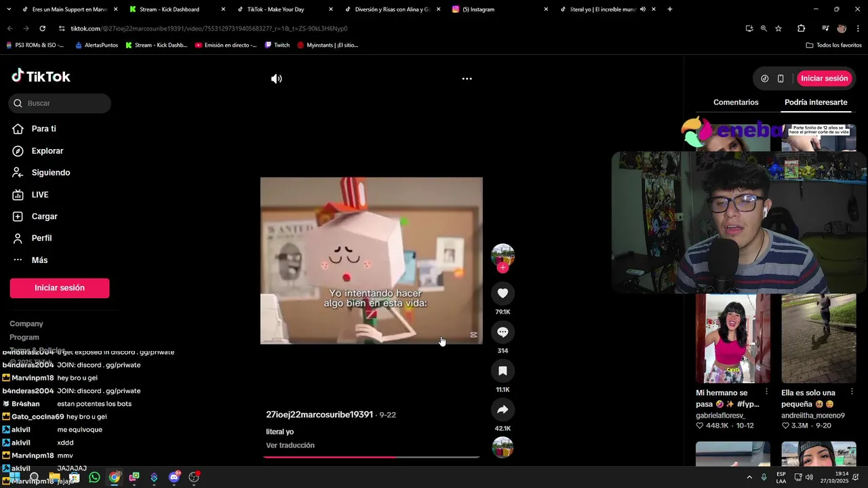Open LIVE in sidebar
868x488 pixels.
(39, 195)
